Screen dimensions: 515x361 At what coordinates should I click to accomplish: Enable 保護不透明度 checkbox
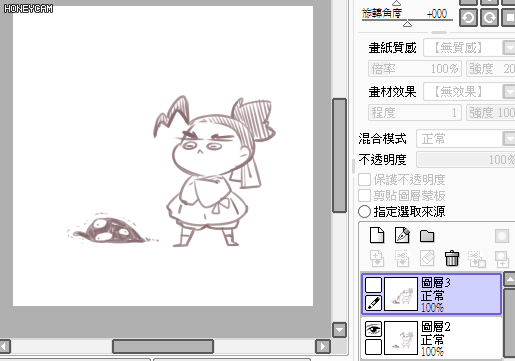click(364, 179)
